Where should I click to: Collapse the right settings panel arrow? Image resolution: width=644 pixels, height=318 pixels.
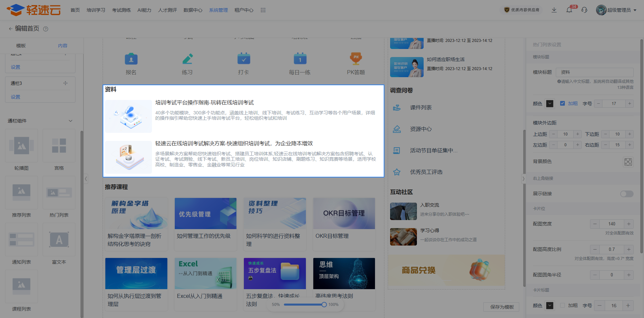coord(523,179)
